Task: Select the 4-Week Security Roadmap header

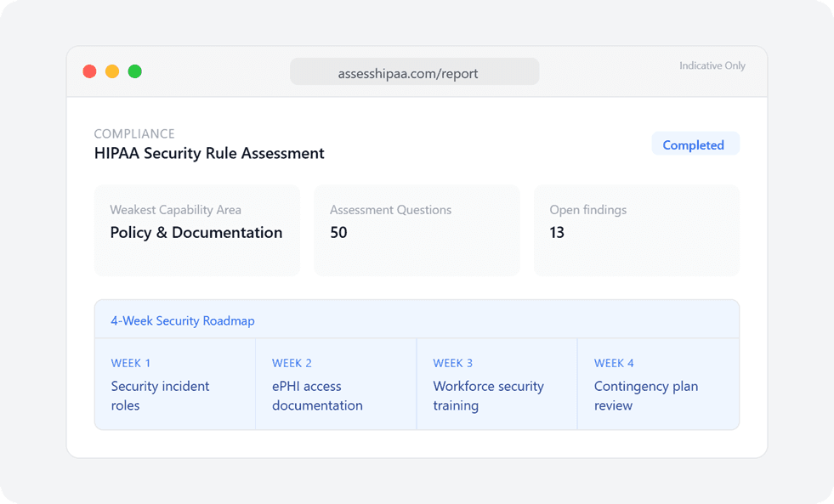Action: pyautogui.click(x=417, y=320)
